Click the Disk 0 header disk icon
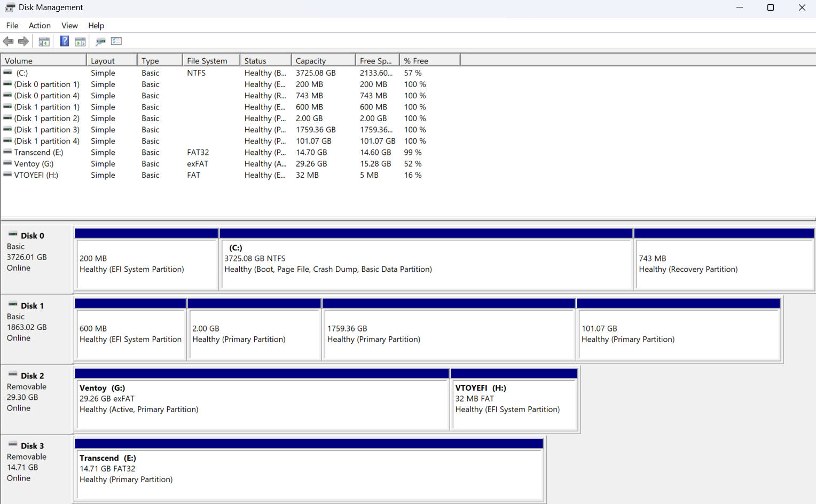Viewport: 816px width, 504px height. (x=13, y=235)
